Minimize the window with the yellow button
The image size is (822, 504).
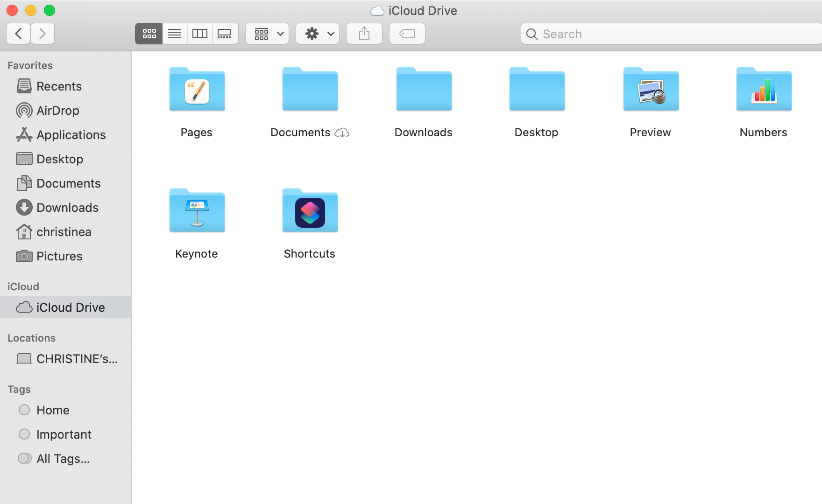[x=31, y=10]
